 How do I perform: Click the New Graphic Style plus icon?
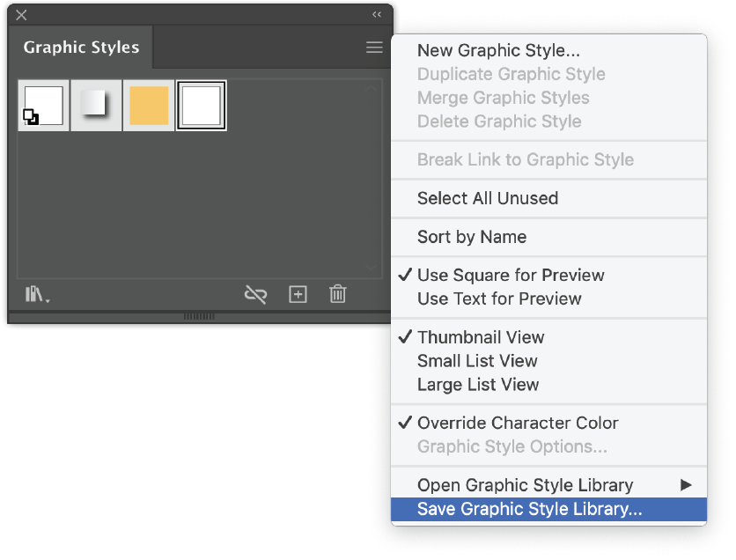tap(298, 295)
